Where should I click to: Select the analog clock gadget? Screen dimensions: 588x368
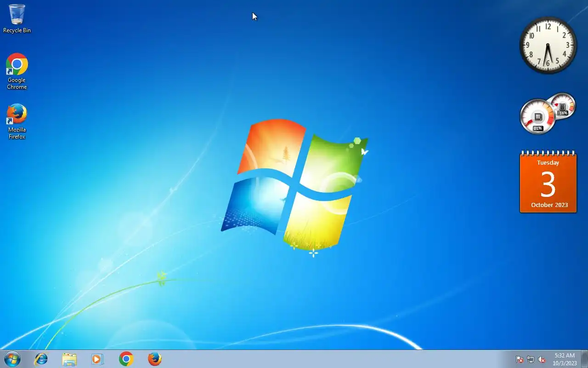pyautogui.click(x=548, y=45)
